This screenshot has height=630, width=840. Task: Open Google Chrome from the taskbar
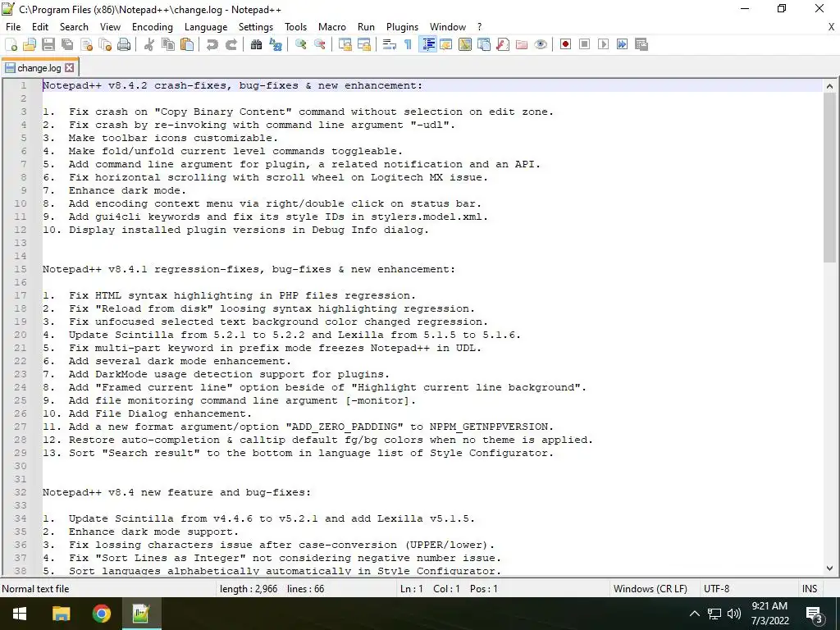(x=101, y=614)
